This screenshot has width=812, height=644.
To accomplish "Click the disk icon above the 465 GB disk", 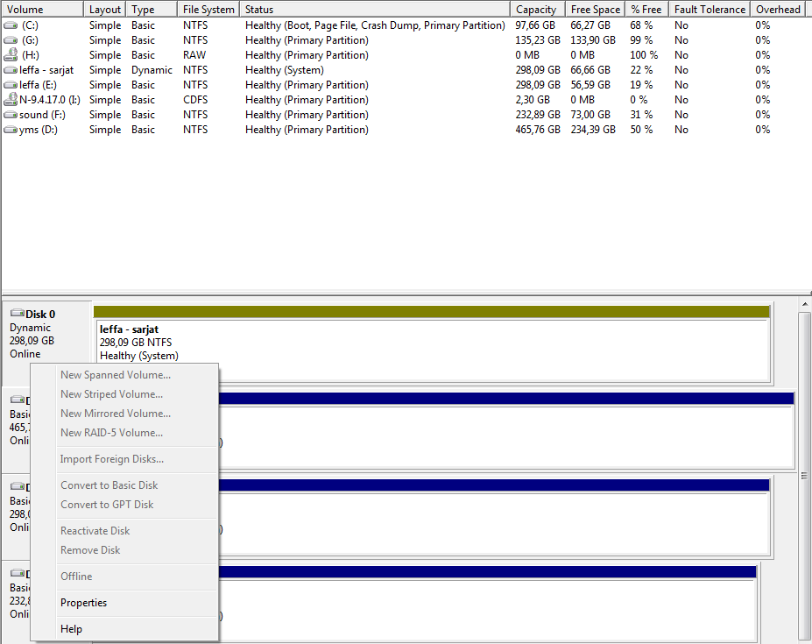I will pos(18,400).
